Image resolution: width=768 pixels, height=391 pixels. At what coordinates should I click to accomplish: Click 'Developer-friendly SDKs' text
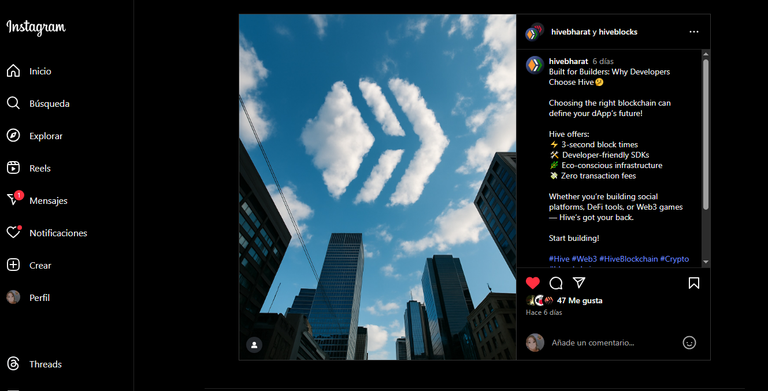605,155
